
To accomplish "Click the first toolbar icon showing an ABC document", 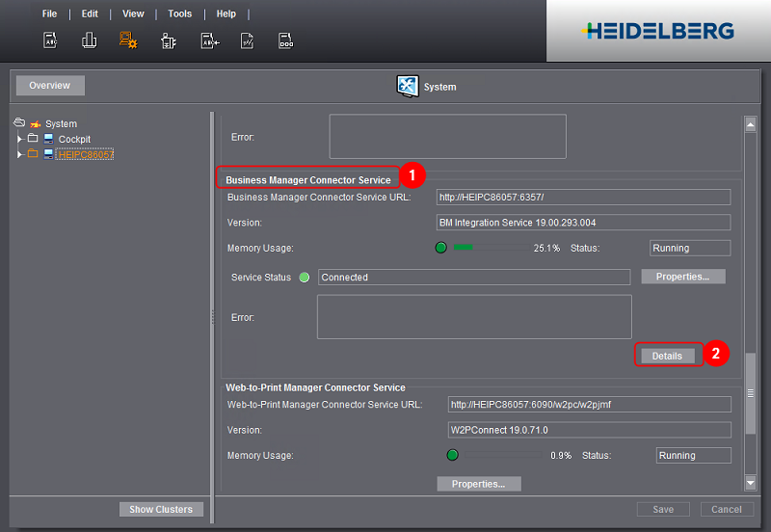I will [50, 40].
